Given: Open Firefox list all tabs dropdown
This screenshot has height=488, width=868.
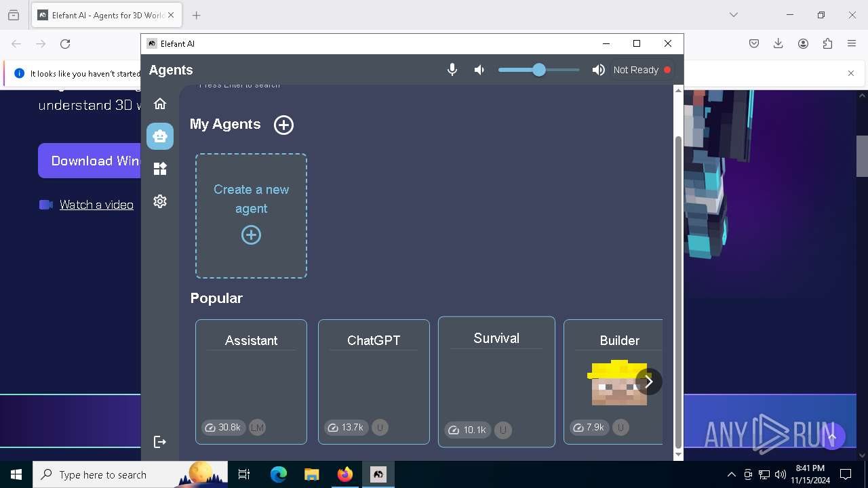Looking at the screenshot, I should pos(734,15).
